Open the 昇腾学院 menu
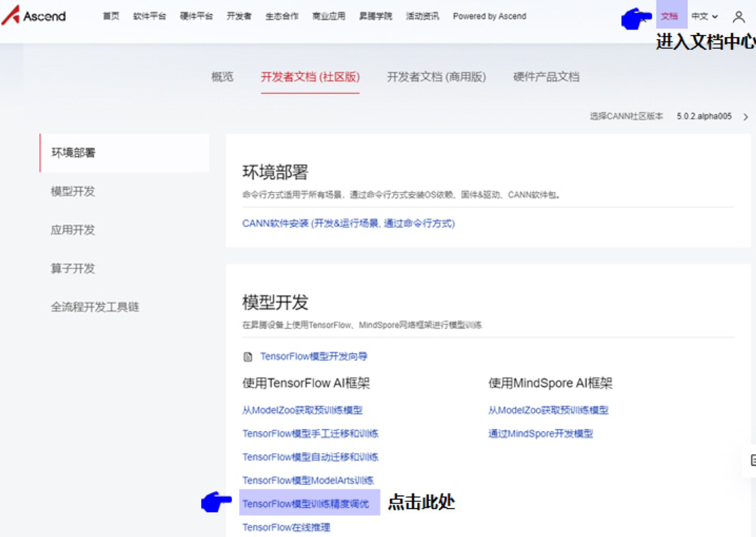The height and width of the screenshot is (537, 756). point(375,16)
